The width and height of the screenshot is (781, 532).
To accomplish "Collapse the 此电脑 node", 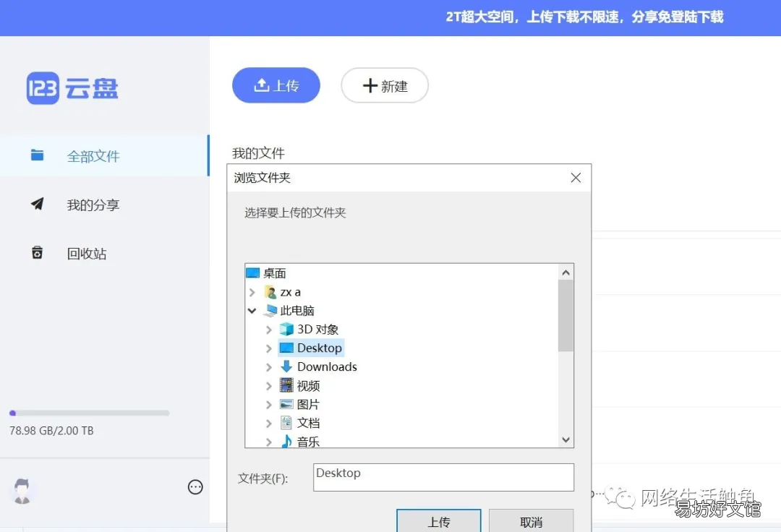I will [252, 311].
